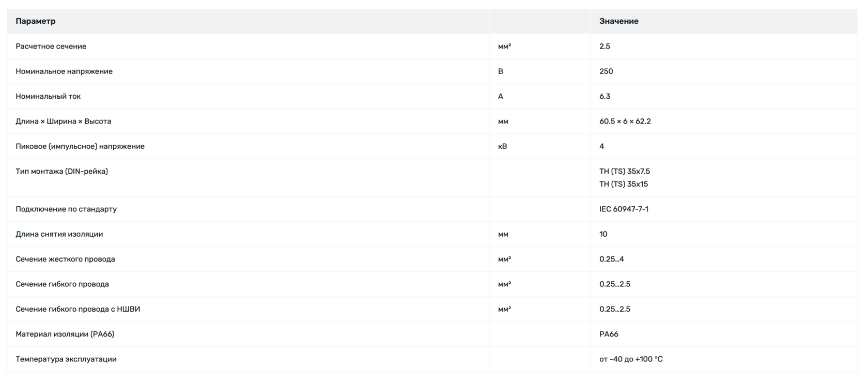Click the "Номинальное напряжение" parameter cell

tap(64, 71)
